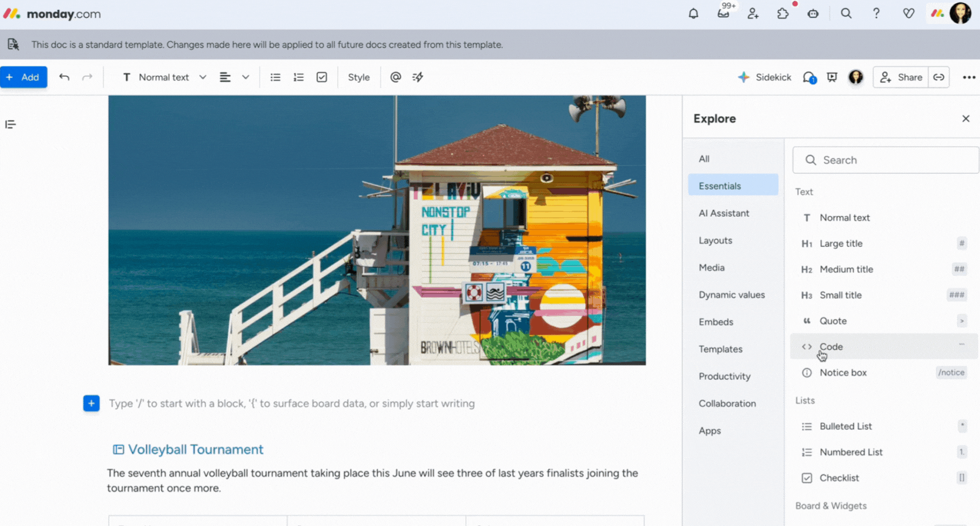
Task: Select the Layouts category
Action: (x=715, y=240)
